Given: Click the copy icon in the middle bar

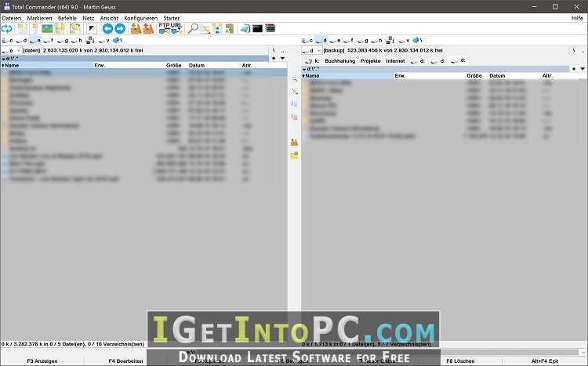Looking at the screenshot, I should [x=294, y=104].
